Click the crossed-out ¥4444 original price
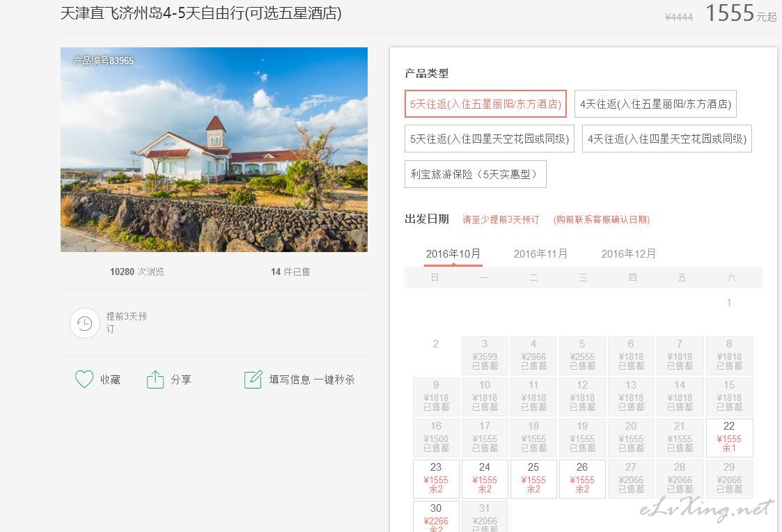This screenshot has width=782, height=532. pyautogui.click(x=679, y=17)
